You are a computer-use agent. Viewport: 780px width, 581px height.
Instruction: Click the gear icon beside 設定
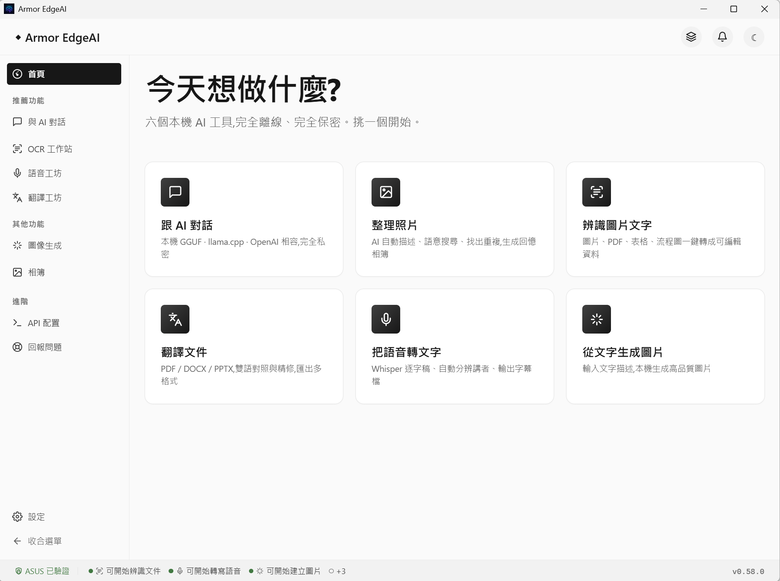click(x=17, y=517)
